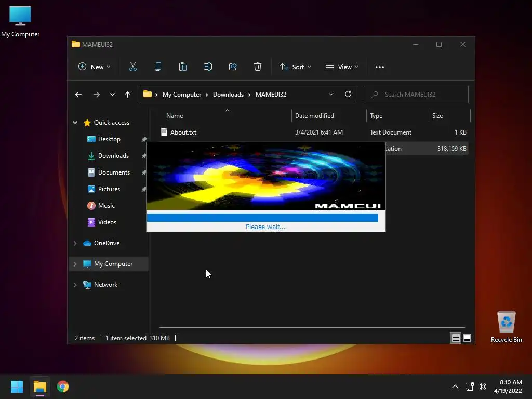The width and height of the screenshot is (532, 399).
Task: Click the 2 items status text
Action: [85, 338]
